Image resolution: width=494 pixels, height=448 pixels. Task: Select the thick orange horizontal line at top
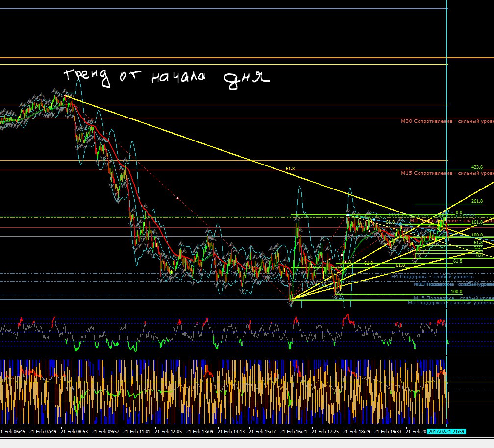245,58
